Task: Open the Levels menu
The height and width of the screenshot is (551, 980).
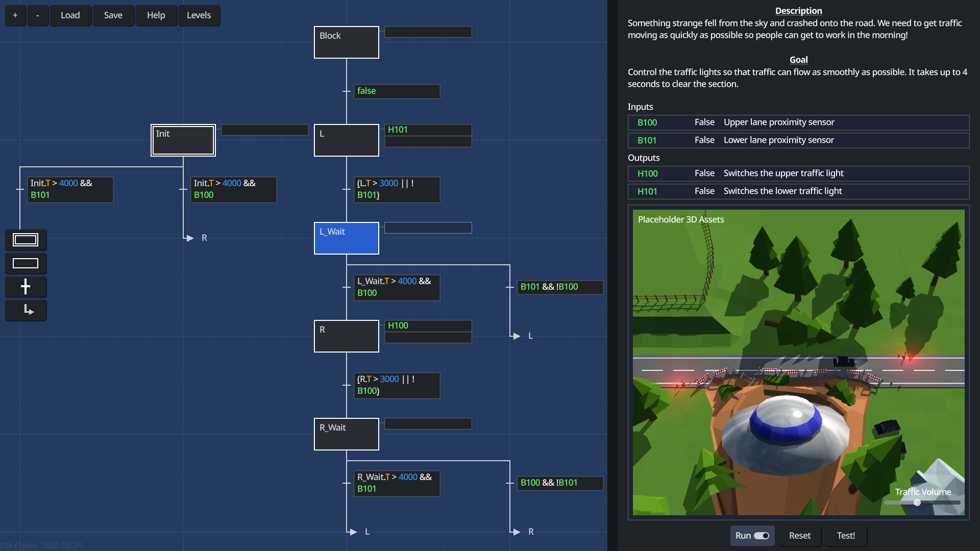Action: [x=199, y=15]
